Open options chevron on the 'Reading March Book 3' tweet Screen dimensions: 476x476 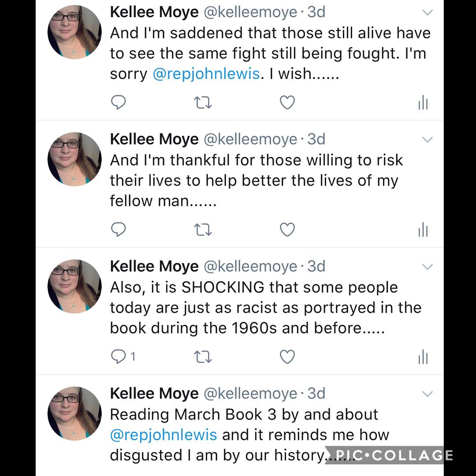pos(428,394)
